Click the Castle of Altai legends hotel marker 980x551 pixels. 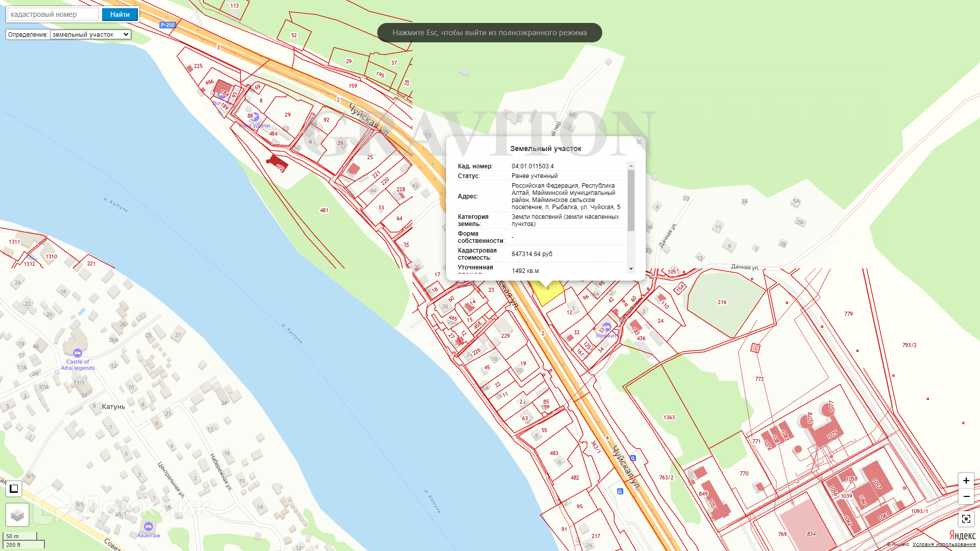point(78,353)
